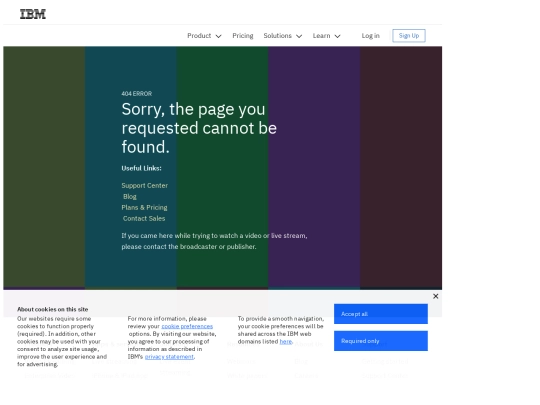The width and height of the screenshot is (540, 405).
Task: Click the Sign Up button
Action: coord(409,35)
